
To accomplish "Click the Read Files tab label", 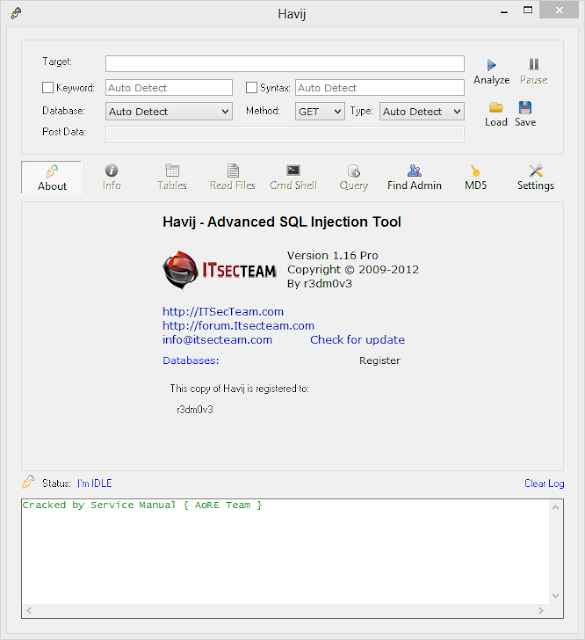I will pyautogui.click(x=233, y=185).
